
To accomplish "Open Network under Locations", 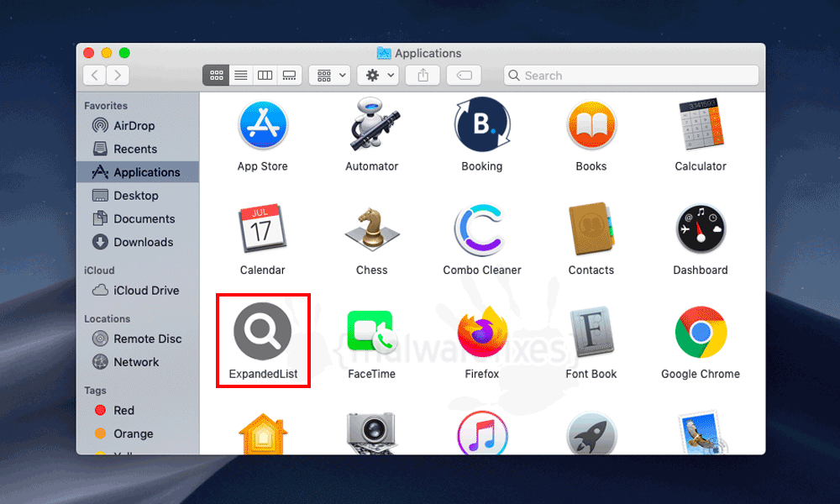I will click(138, 362).
